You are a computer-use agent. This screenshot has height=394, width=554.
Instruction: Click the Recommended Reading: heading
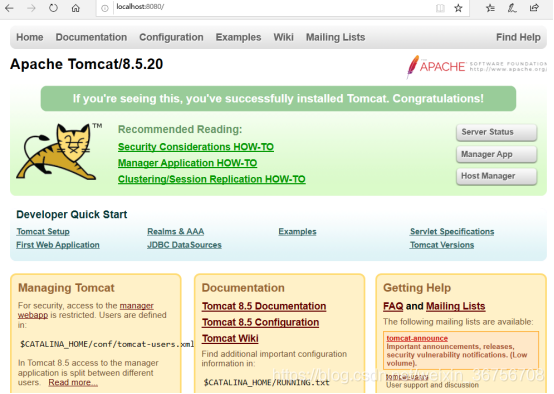pyautogui.click(x=180, y=129)
